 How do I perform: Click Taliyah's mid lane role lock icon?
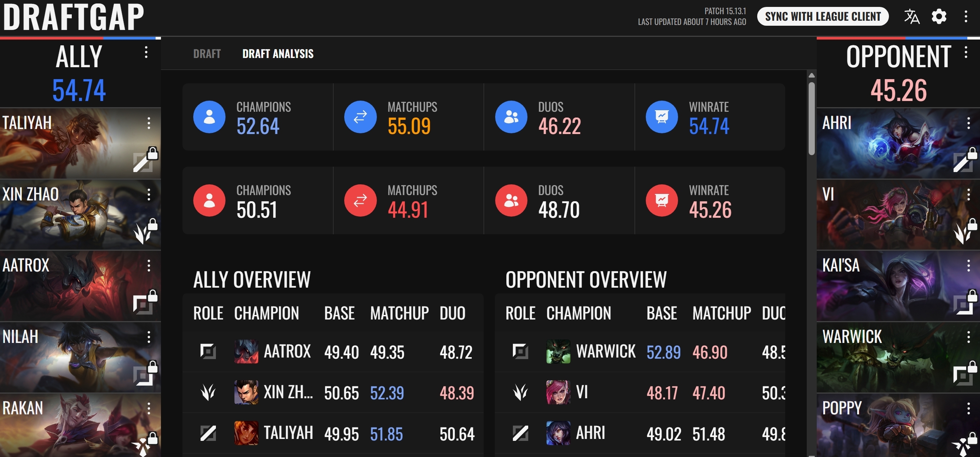coord(145,159)
